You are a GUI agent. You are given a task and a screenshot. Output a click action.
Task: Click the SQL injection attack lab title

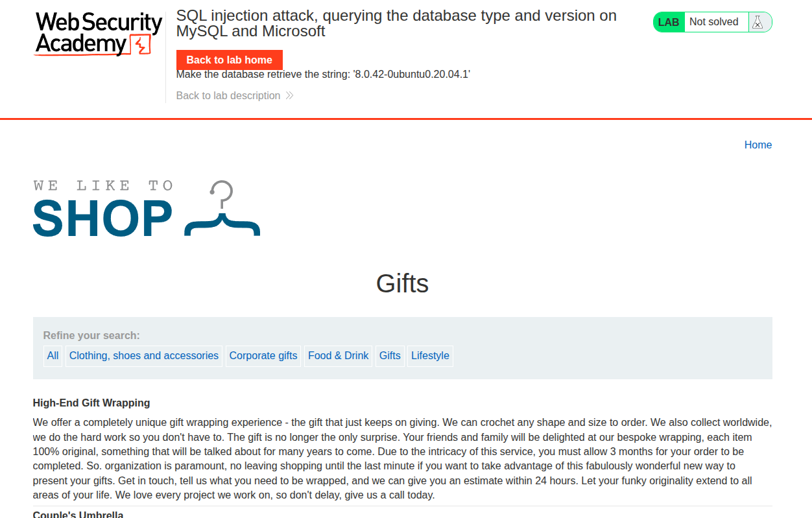click(396, 23)
